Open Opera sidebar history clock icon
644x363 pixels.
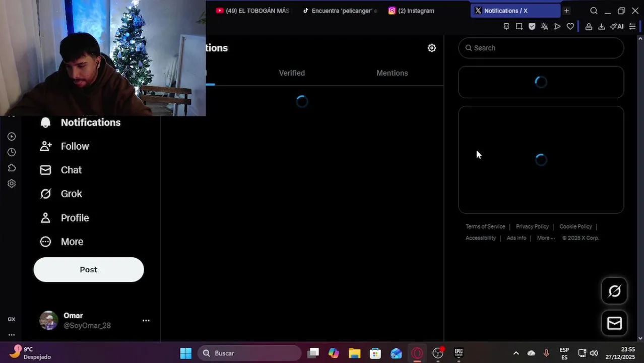pyautogui.click(x=12, y=152)
